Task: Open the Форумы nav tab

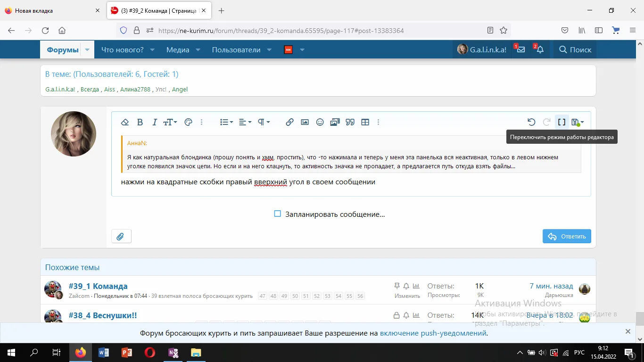Action: (63, 50)
